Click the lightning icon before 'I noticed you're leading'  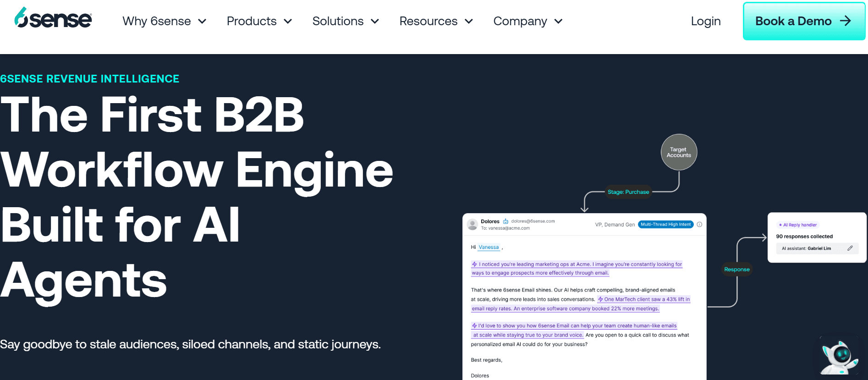point(474,264)
